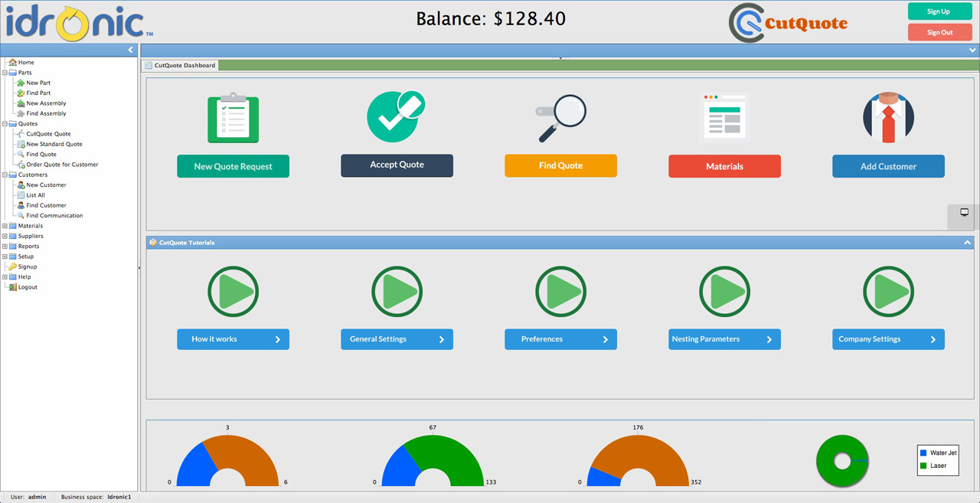Screen dimensions: 980x503
Task: Click the monitor icon at right edge
Action: (965, 213)
